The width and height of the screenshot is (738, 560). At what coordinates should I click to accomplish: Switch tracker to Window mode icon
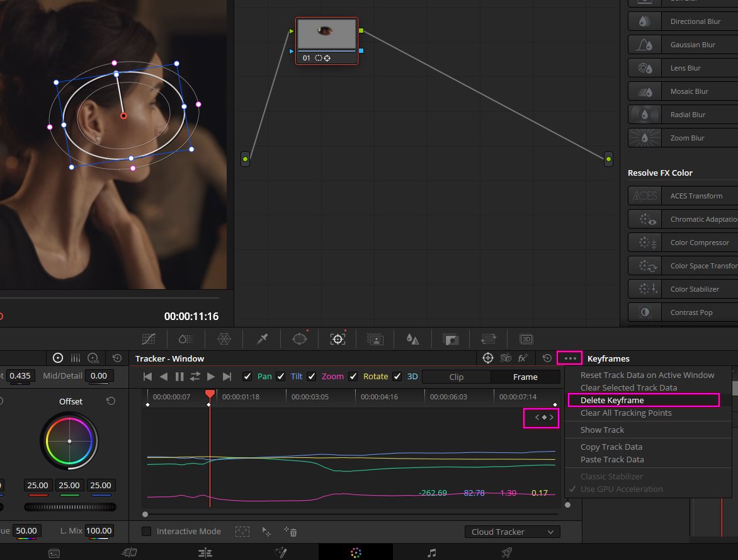tap(488, 358)
